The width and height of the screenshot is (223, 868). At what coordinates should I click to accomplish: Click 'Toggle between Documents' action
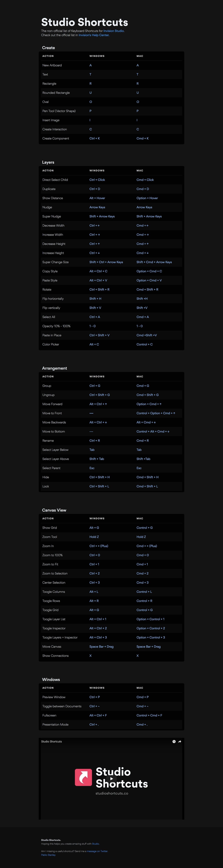(62, 706)
